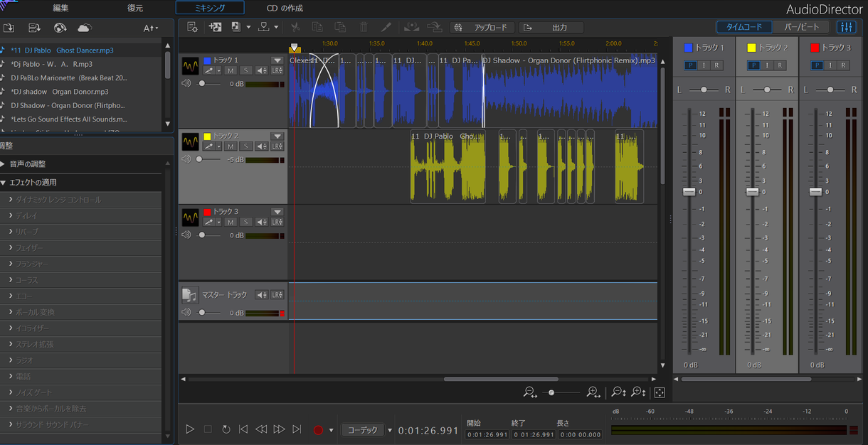Viewport: 868px width, 445px height.
Task: Click the red Record button
Action: click(318, 430)
